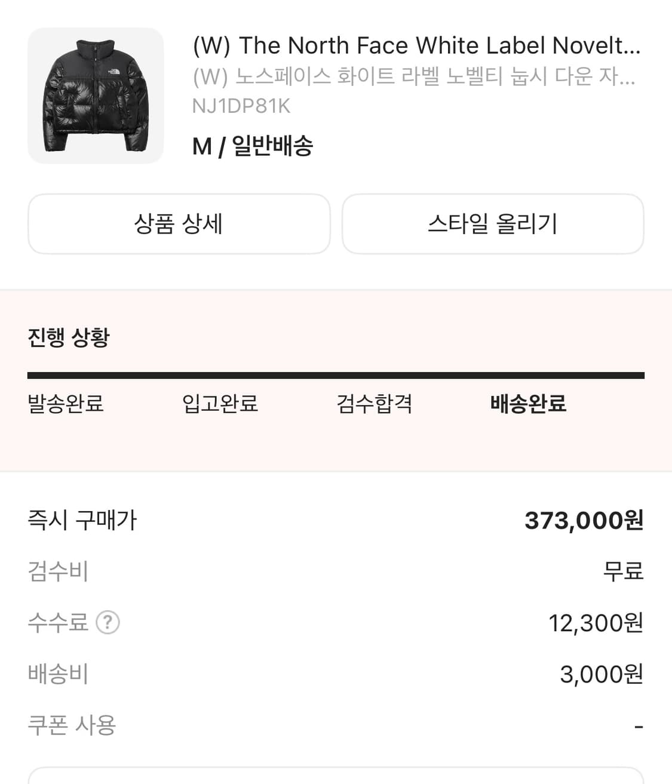Click the 검수비 무료 value

pyautogui.click(x=623, y=571)
